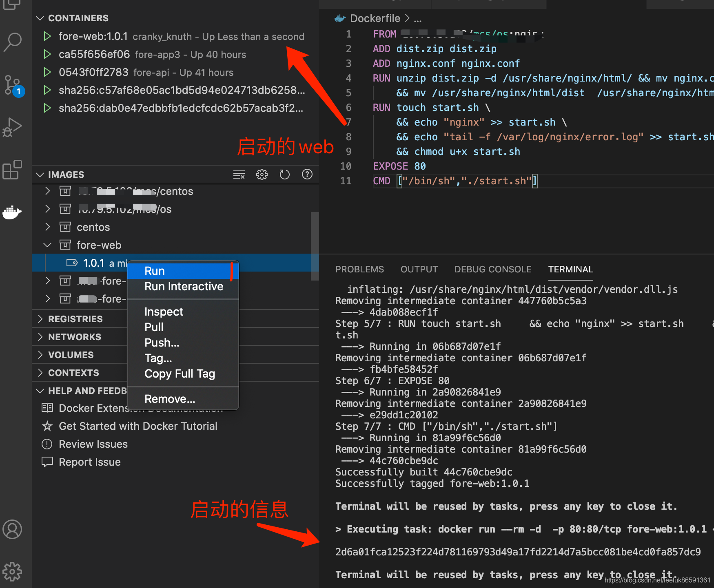Image resolution: width=714 pixels, height=588 pixels.
Task: Open Images panel settings gear
Action: coord(262,175)
